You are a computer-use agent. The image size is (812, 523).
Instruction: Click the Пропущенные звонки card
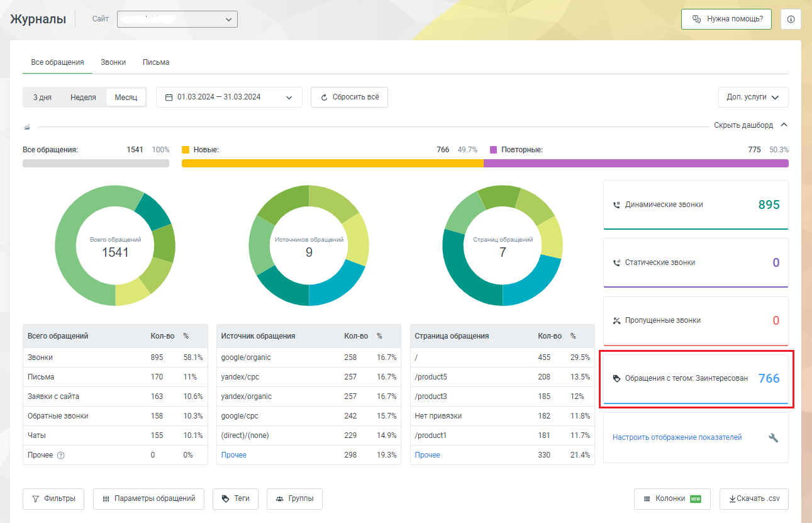[x=696, y=321]
